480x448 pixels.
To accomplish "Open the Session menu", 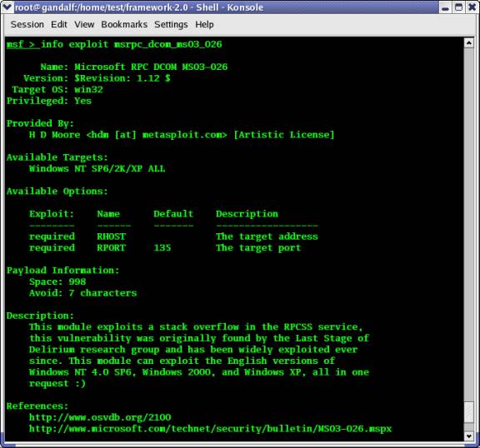I will tap(27, 24).
